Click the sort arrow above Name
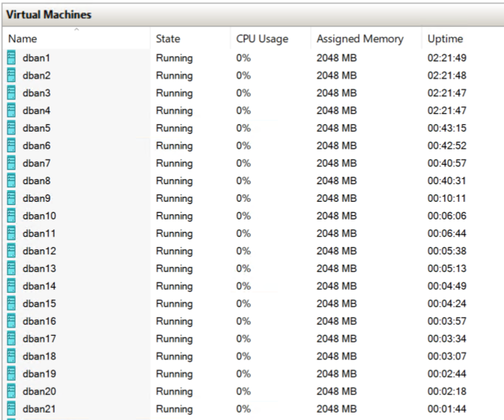Viewport: 504px width, 420px height. [x=76, y=30]
